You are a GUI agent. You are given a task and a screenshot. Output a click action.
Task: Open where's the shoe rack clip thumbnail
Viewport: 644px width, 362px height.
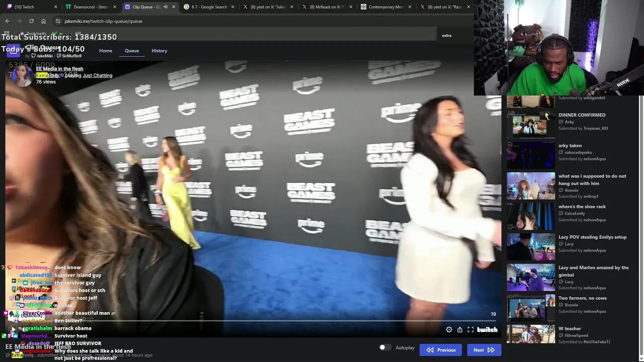531,215
